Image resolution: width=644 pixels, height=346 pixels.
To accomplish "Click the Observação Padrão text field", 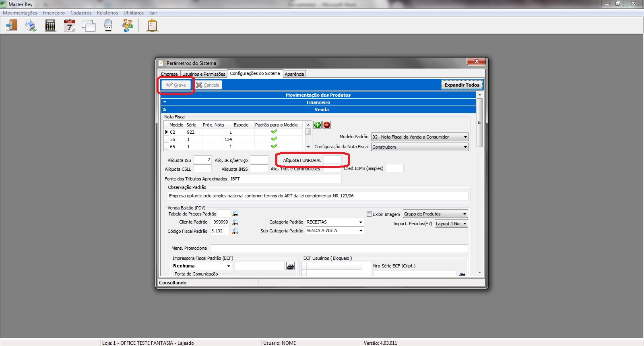I will pos(318,196).
